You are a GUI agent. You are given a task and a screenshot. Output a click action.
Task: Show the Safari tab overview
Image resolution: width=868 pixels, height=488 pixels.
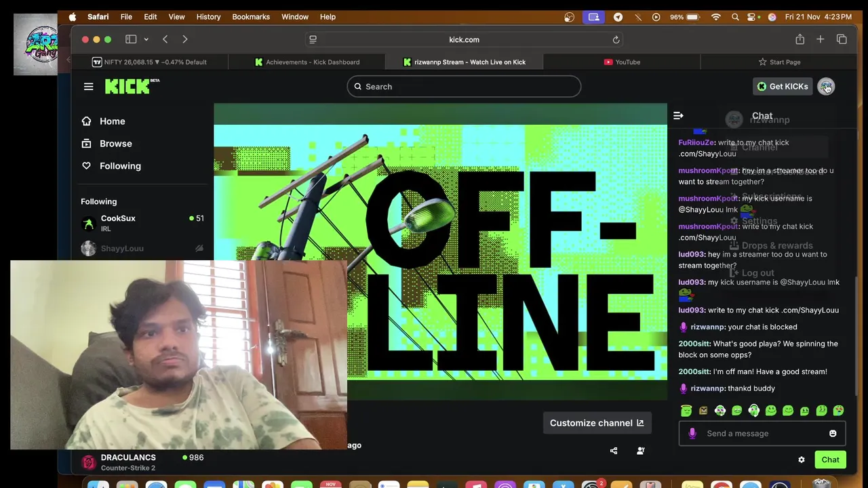842,39
